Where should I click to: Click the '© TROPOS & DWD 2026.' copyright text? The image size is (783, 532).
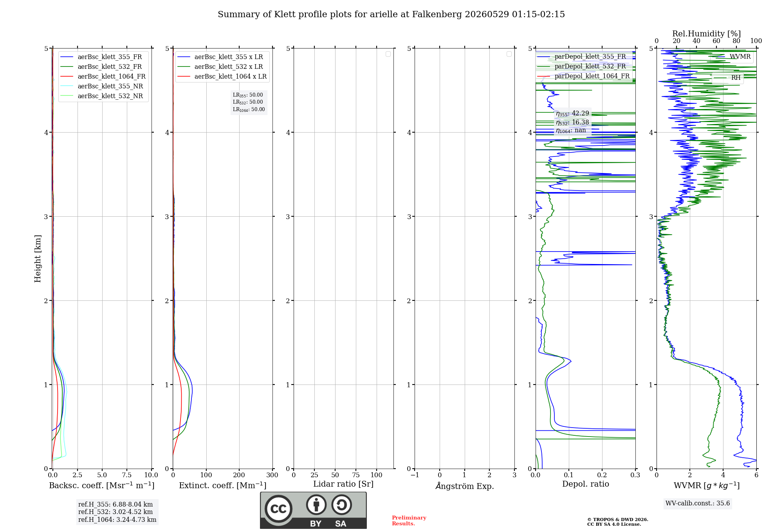617,519
